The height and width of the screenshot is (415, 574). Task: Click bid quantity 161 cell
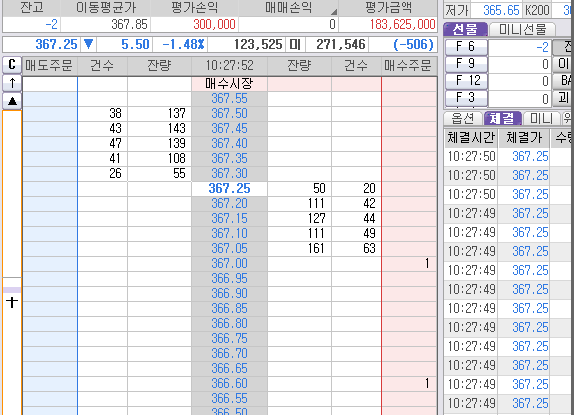coord(299,248)
